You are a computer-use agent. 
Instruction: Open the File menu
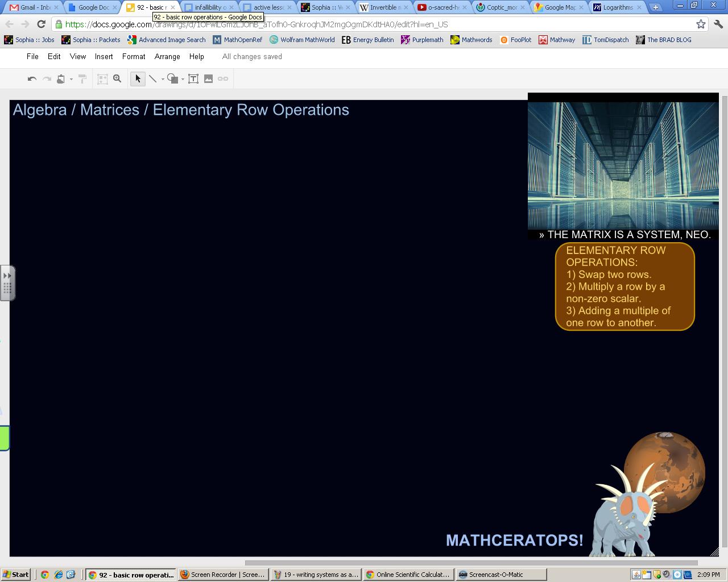pyautogui.click(x=32, y=57)
